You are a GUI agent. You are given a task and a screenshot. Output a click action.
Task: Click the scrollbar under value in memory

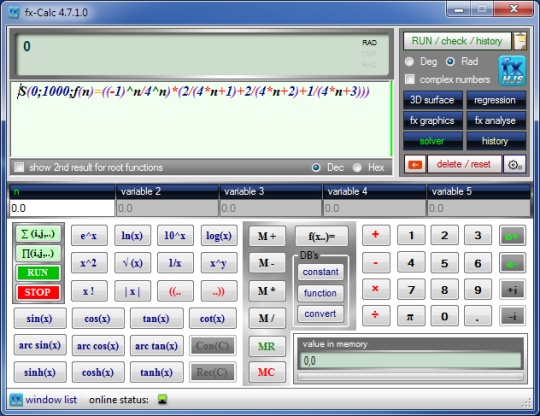[411, 376]
